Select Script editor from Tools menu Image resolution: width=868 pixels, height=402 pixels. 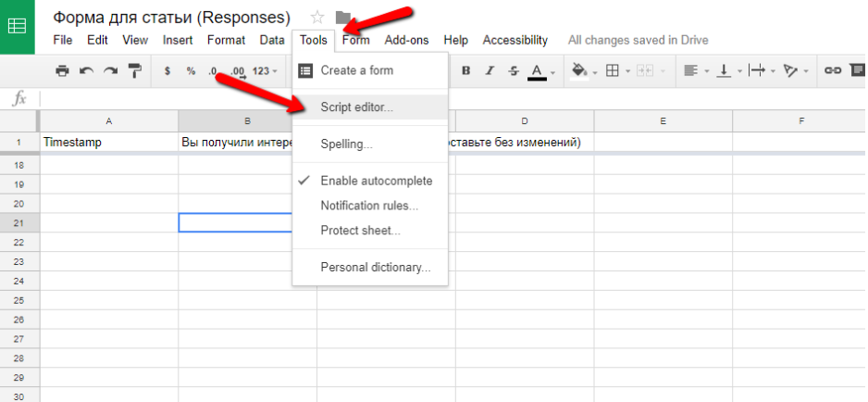click(356, 107)
